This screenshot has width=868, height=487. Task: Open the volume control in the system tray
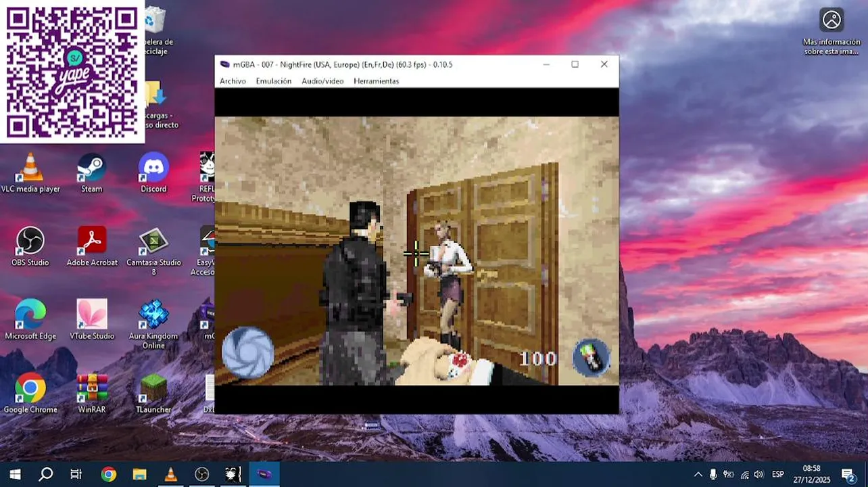(758, 474)
